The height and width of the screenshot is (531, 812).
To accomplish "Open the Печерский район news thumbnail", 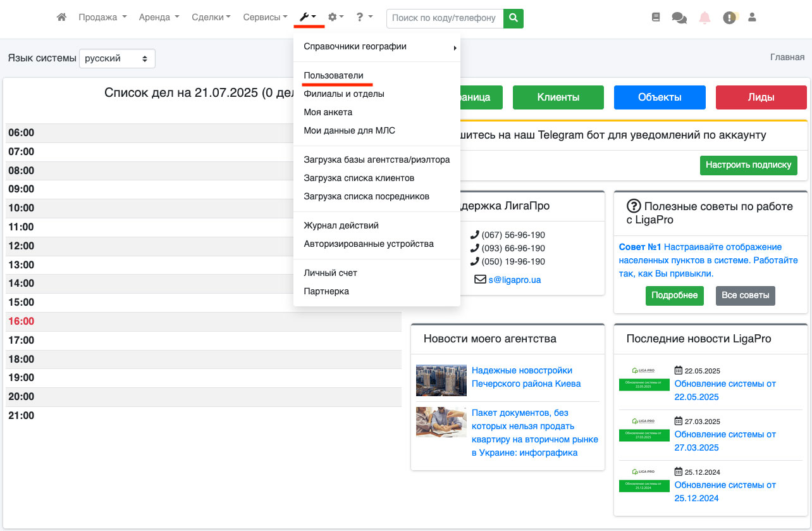I will coord(441,380).
